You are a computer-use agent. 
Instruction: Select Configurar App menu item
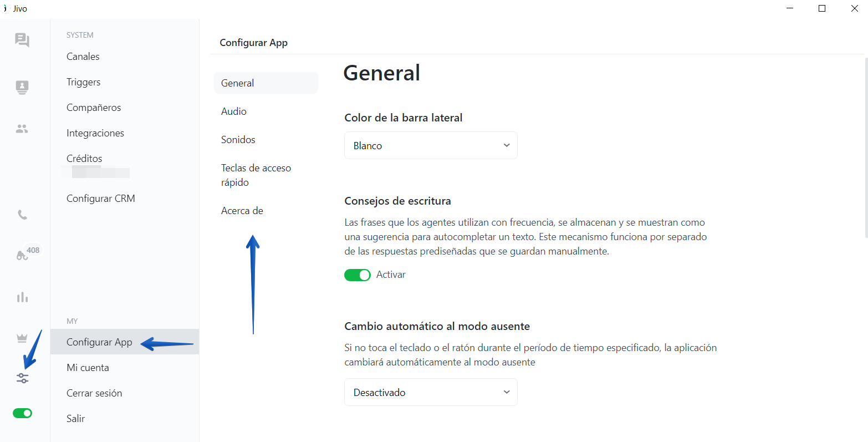(x=125, y=342)
